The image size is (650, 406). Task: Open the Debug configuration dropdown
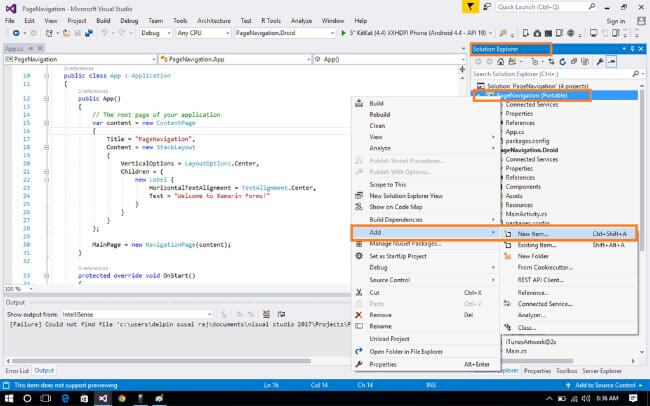pos(155,33)
